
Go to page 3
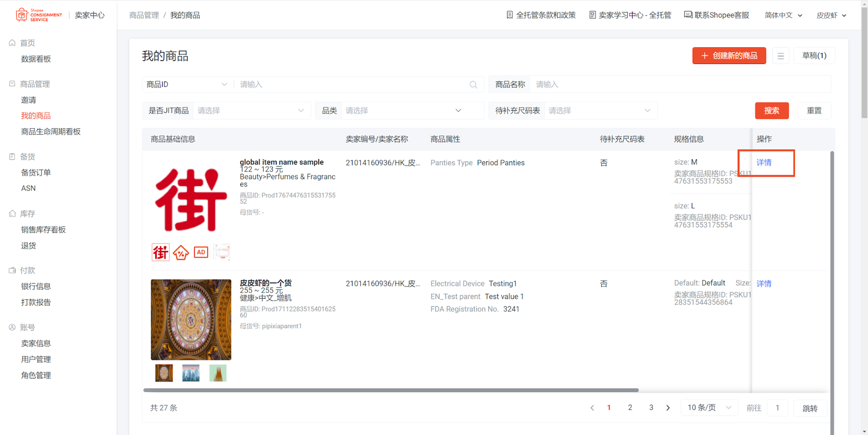651,408
